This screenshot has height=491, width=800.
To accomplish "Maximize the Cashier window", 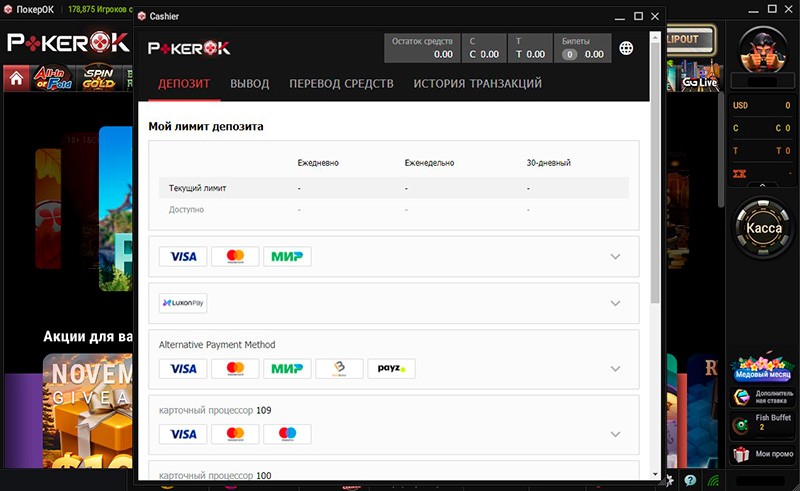I will tap(638, 16).
